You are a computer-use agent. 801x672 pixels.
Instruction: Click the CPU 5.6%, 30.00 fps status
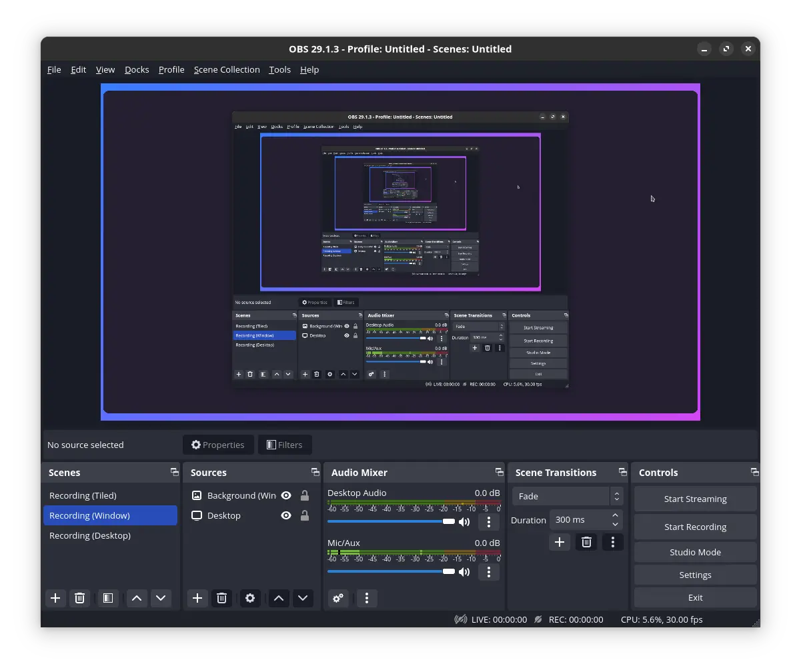point(662,619)
